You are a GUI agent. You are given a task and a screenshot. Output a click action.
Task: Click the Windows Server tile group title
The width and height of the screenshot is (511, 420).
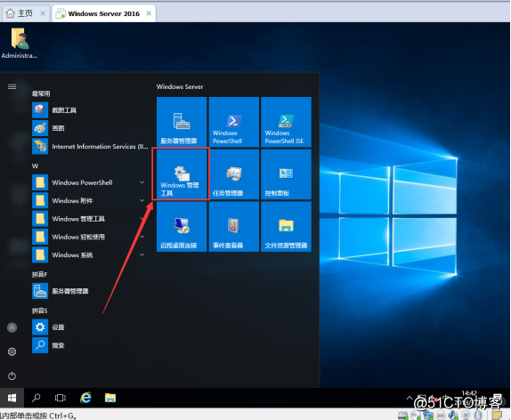coord(180,86)
